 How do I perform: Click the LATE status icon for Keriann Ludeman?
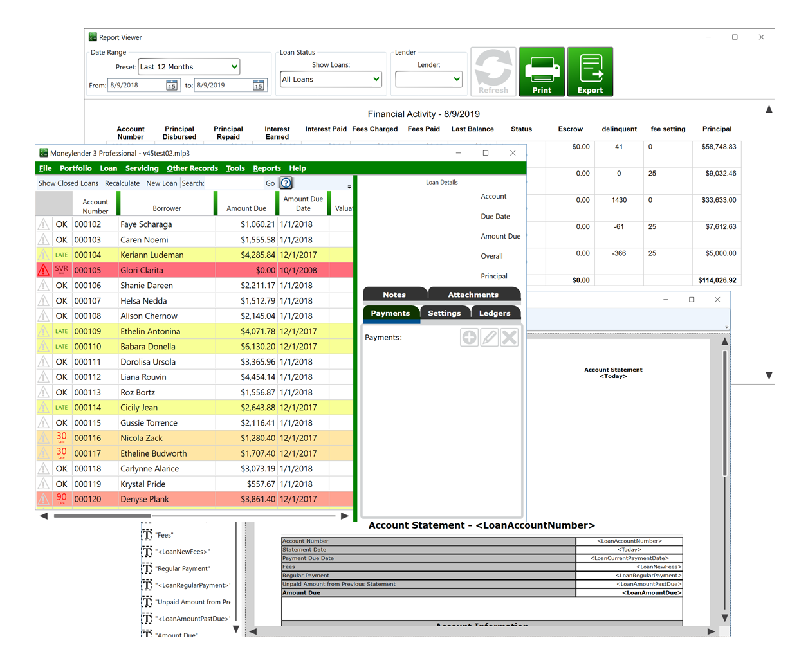(61, 255)
